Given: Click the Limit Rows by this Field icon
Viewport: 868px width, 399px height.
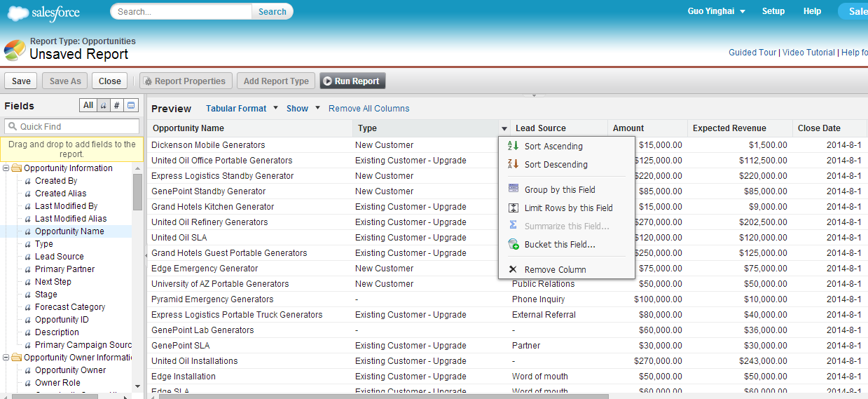Looking at the screenshot, I should 513,208.
